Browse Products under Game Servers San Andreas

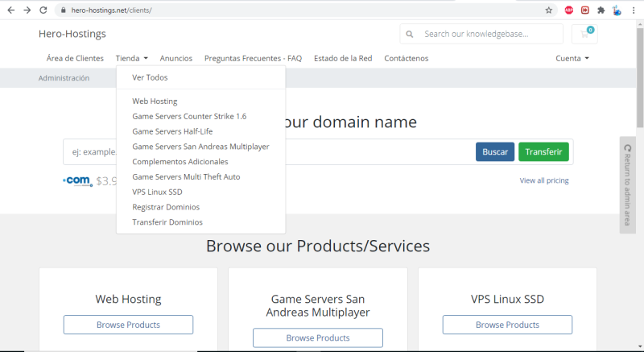click(318, 338)
